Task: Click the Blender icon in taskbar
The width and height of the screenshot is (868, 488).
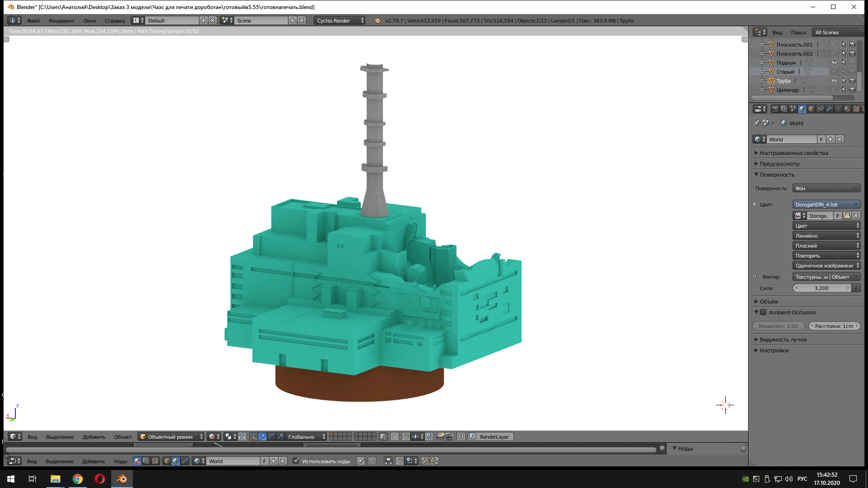Action: [122, 479]
